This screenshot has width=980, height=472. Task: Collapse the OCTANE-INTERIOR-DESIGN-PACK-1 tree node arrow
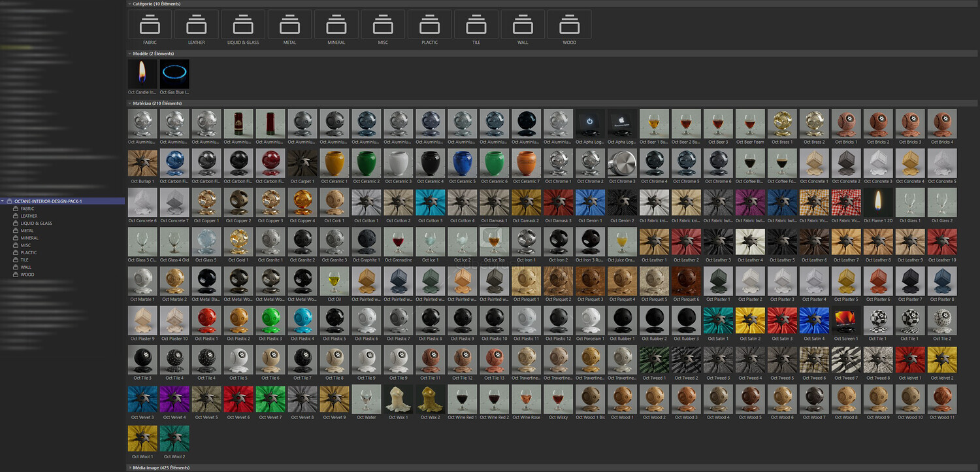click(x=3, y=201)
